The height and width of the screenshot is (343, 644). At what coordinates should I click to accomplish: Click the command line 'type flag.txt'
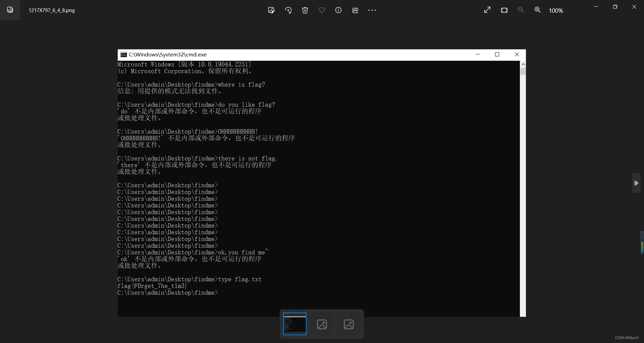(x=240, y=279)
